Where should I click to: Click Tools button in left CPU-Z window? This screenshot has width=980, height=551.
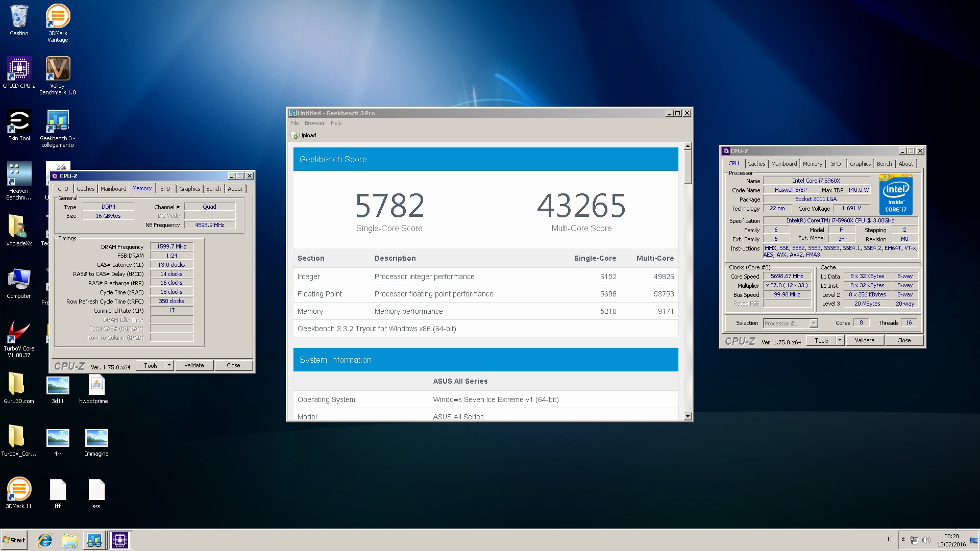tap(151, 365)
